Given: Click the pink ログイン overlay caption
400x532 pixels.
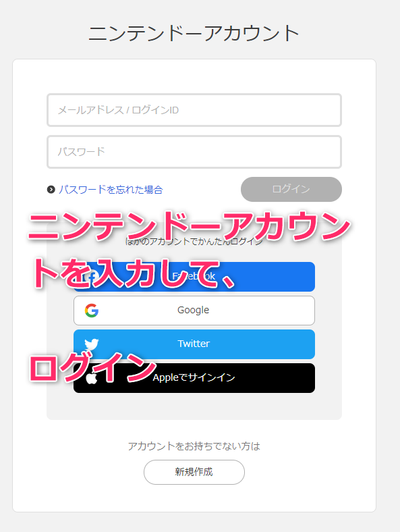Looking at the screenshot, I should coord(92,367).
